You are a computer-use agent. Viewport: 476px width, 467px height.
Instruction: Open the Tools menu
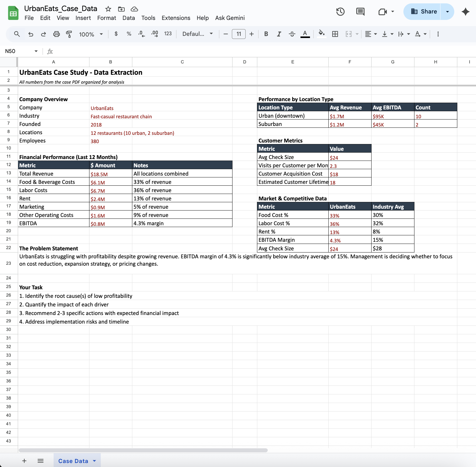pos(148,18)
